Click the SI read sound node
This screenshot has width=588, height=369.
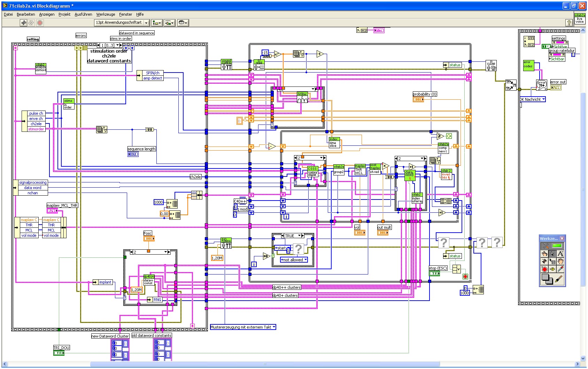pyautogui.click(x=259, y=65)
